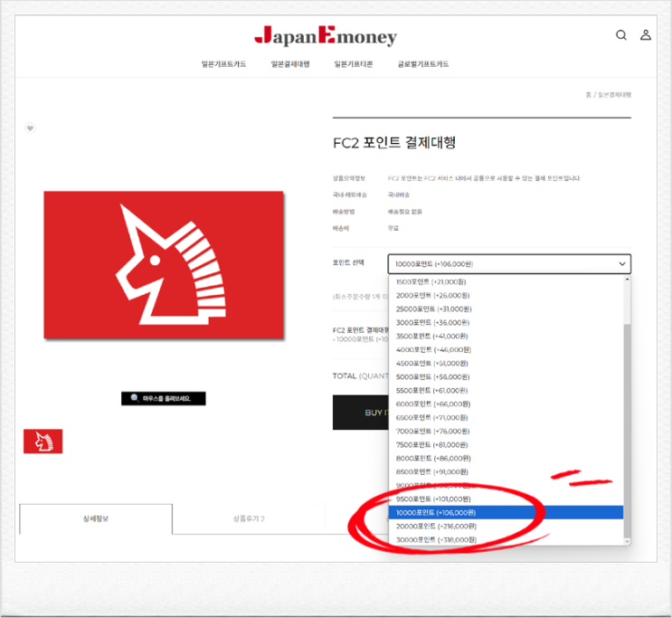
Task: Choose 6500포인트 (+71,000원) from list
Action: point(506,418)
